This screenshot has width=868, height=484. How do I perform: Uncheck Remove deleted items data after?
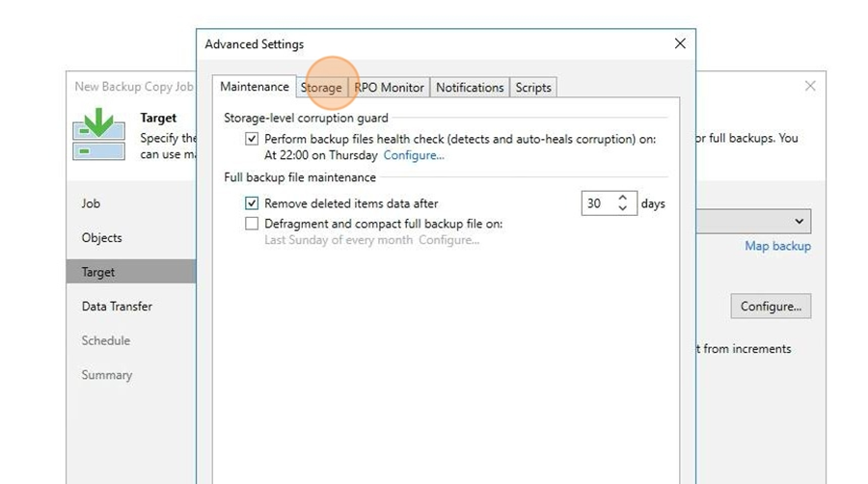pos(252,203)
